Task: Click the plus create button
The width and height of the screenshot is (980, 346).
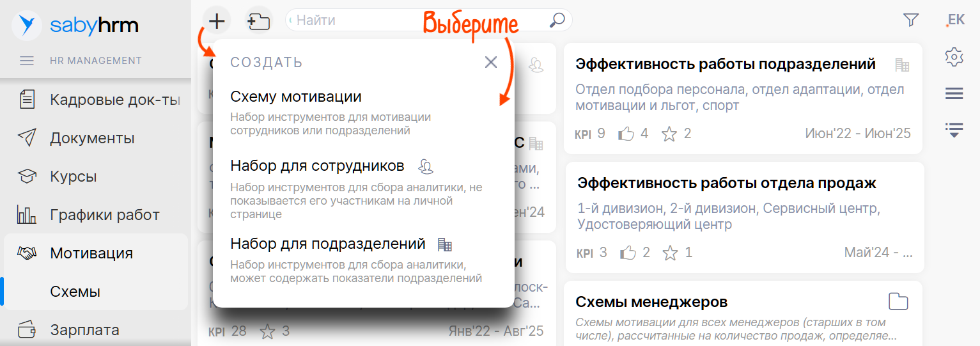Action: [217, 21]
